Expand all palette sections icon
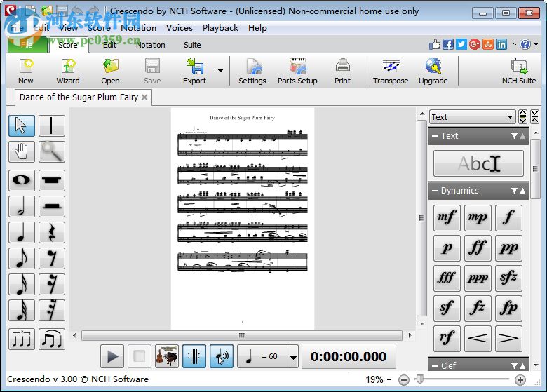This screenshot has width=547, height=392. [x=522, y=116]
